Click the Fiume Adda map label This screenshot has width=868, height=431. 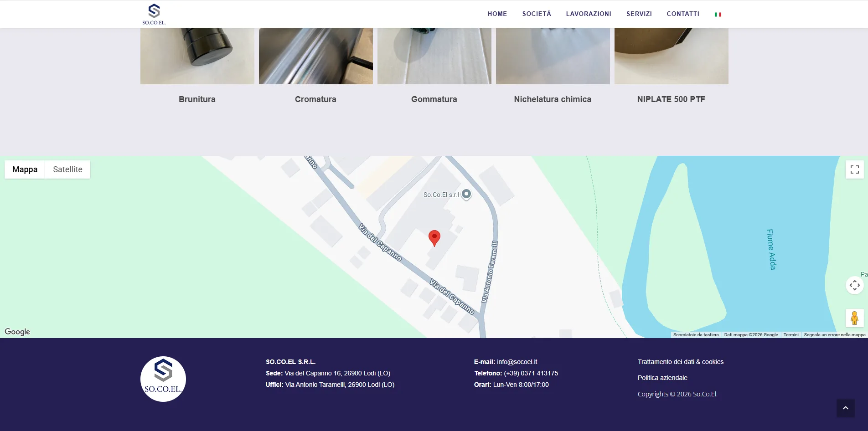click(x=771, y=249)
